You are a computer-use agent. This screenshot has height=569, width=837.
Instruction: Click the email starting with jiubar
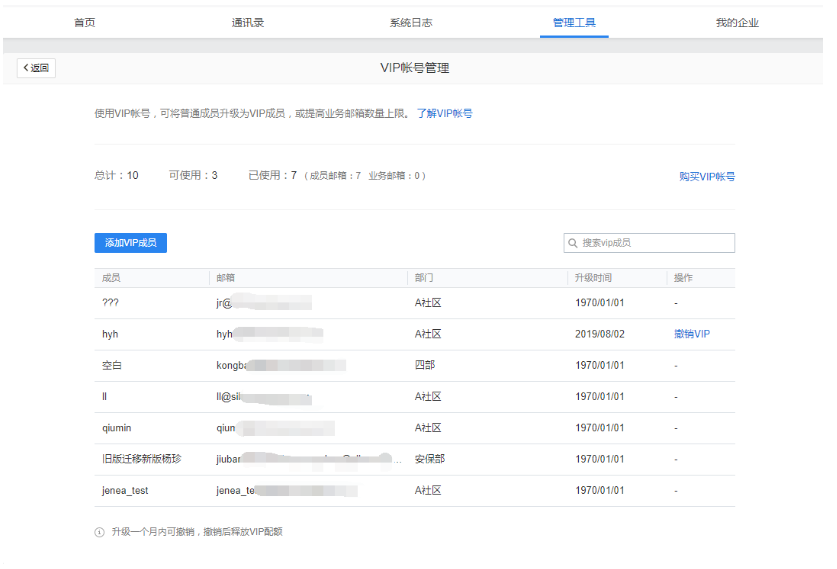coord(309,459)
